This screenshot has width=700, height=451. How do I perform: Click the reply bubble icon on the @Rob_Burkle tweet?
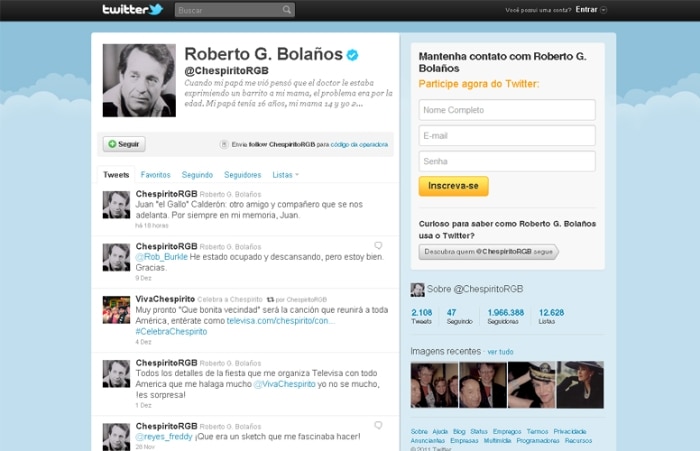point(378,245)
